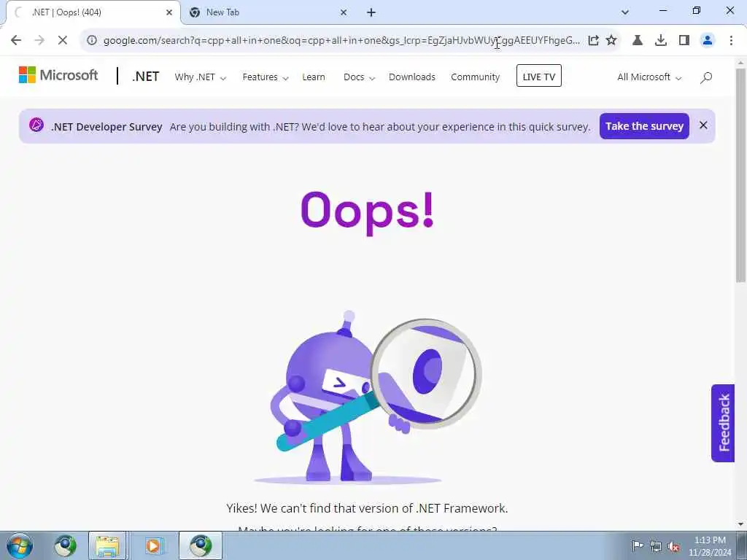View site information icon in address bar
This screenshot has height=560, width=747.
pos(92,41)
